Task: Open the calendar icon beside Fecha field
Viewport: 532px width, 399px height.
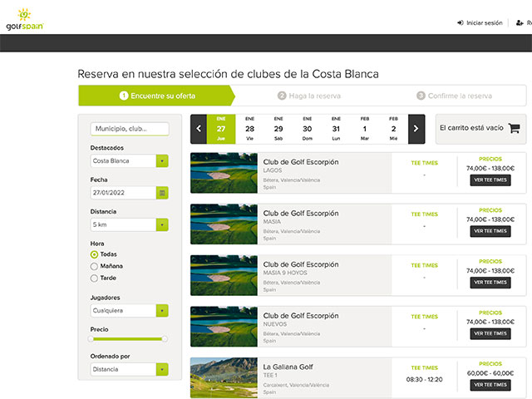Action: click(162, 193)
